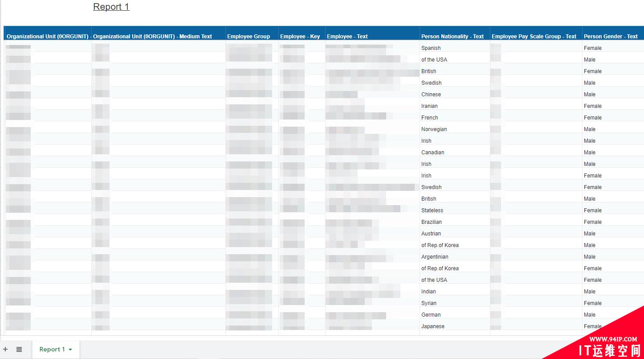Click the underlined Report 1 title

[111, 7]
